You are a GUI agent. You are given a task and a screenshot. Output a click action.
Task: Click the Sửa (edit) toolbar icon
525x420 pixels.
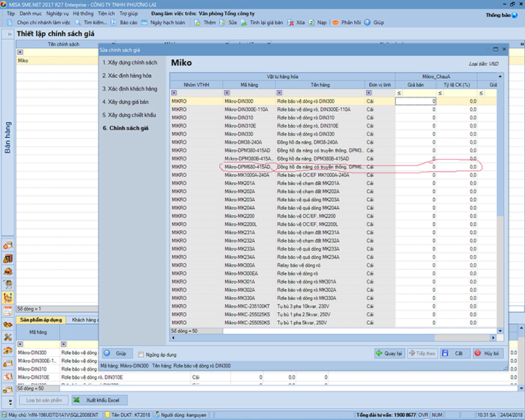click(223, 22)
